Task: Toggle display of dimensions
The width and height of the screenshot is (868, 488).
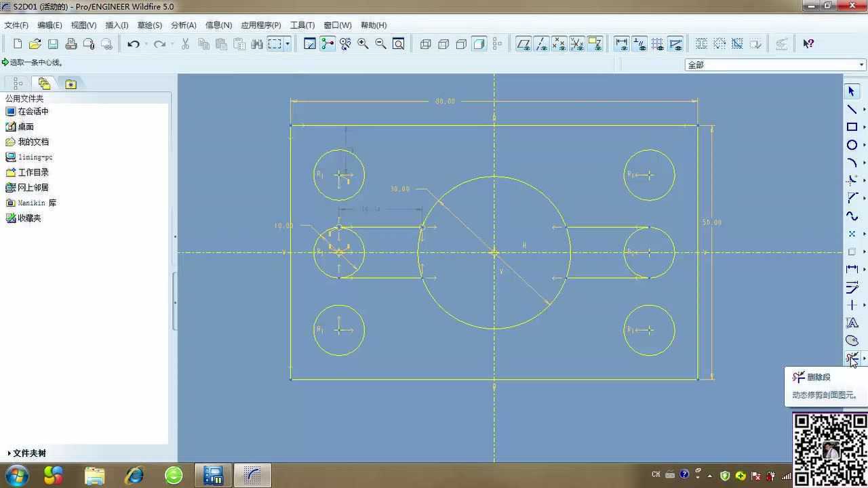Action: click(622, 44)
